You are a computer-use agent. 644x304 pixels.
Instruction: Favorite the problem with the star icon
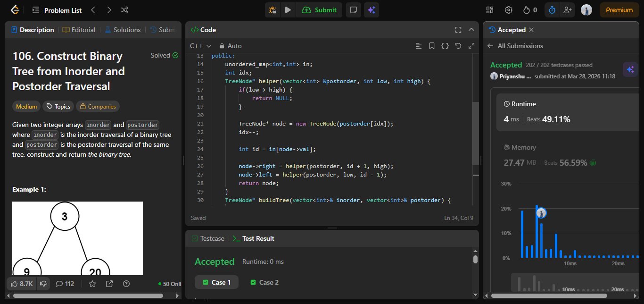(92, 284)
